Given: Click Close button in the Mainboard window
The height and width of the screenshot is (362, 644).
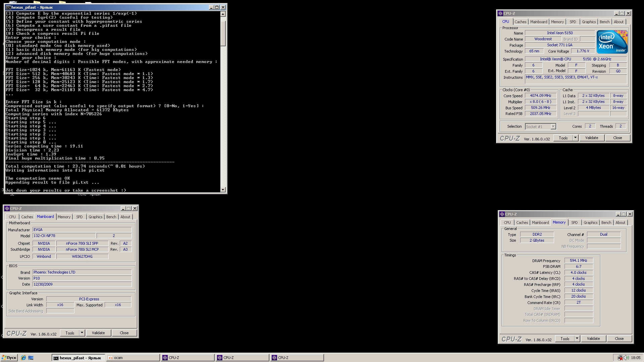Looking at the screenshot, I should 124,333.
